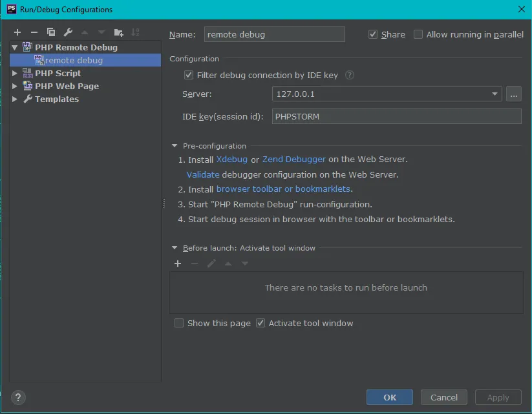Remove the selected configuration with minus icon
This screenshot has height=414, width=532.
[x=34, y=32]
